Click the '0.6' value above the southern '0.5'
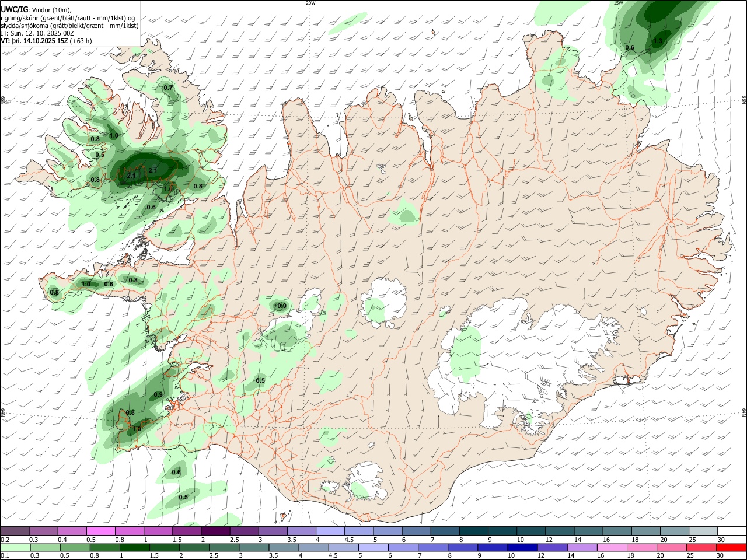The height and width of the screenshot is (560, 747). [x=176, y=472]
